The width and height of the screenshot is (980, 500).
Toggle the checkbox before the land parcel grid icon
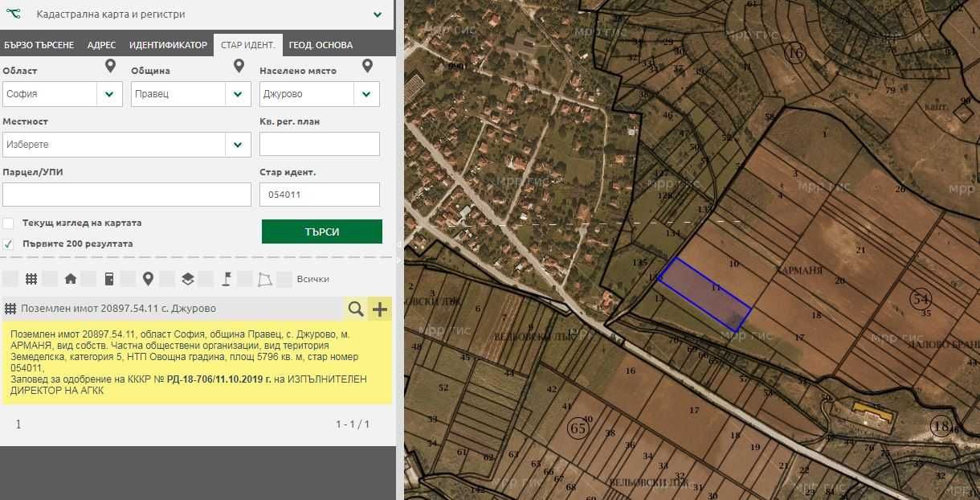pos(10,279)
